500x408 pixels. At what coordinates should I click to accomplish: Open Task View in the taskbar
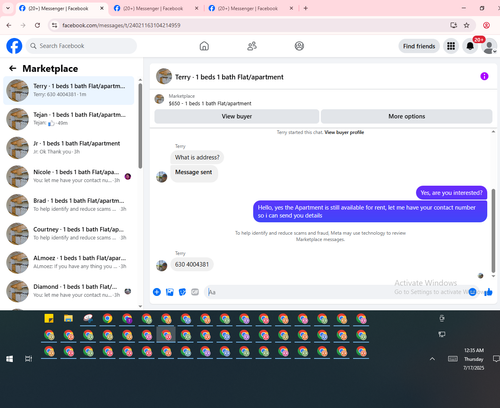(x=29, y=359)
